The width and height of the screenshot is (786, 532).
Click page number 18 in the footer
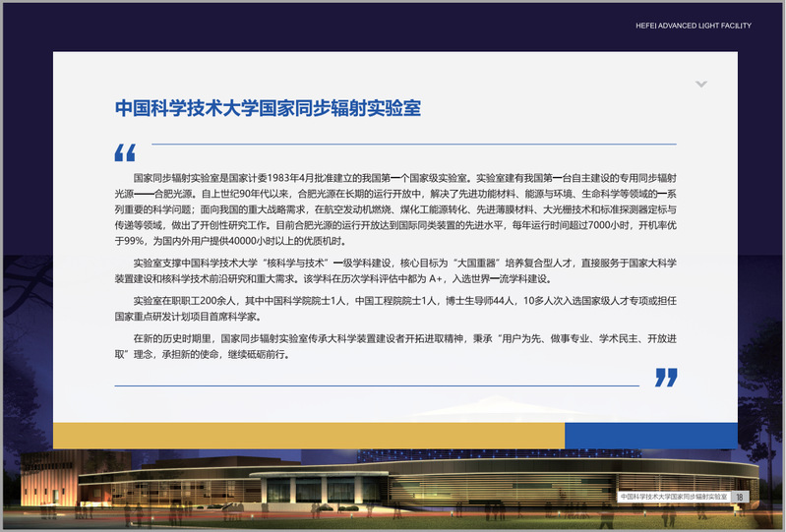pyautogui.click(x=740, y=497)
